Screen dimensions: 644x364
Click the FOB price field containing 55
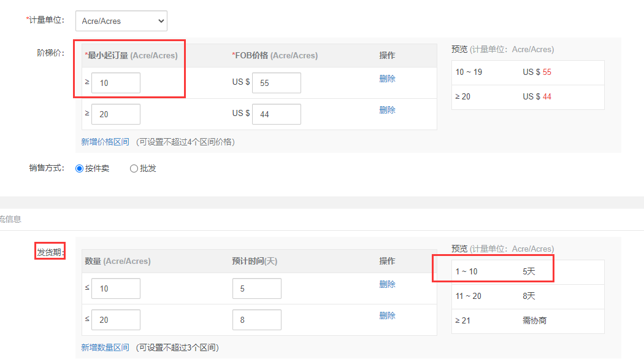[x=276, y=83]
